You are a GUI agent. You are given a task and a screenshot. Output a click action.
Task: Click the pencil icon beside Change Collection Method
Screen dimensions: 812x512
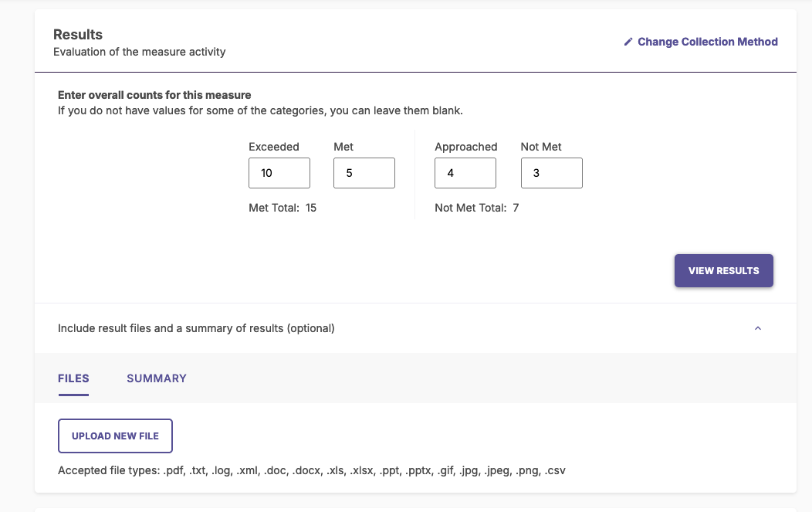[x=628, y=42]
